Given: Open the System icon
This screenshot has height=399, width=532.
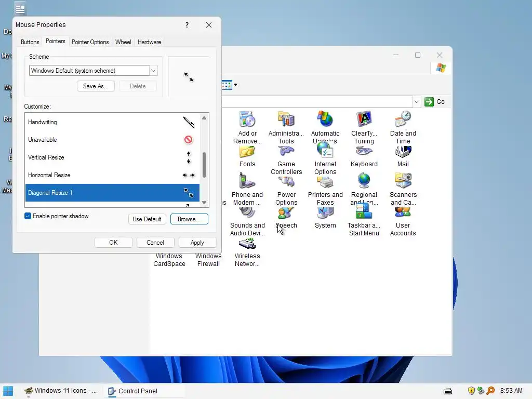Looking at the screenshot, I should pos(325,213).
